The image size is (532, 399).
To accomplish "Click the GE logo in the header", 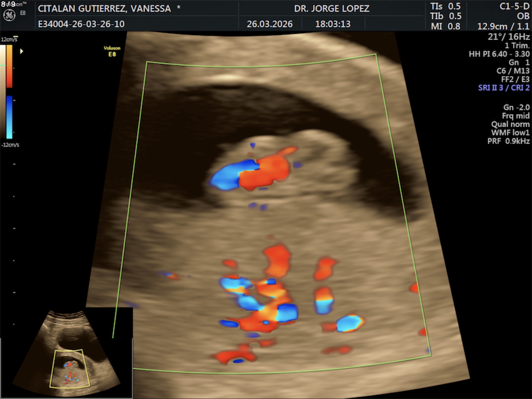I will [9, 15].
